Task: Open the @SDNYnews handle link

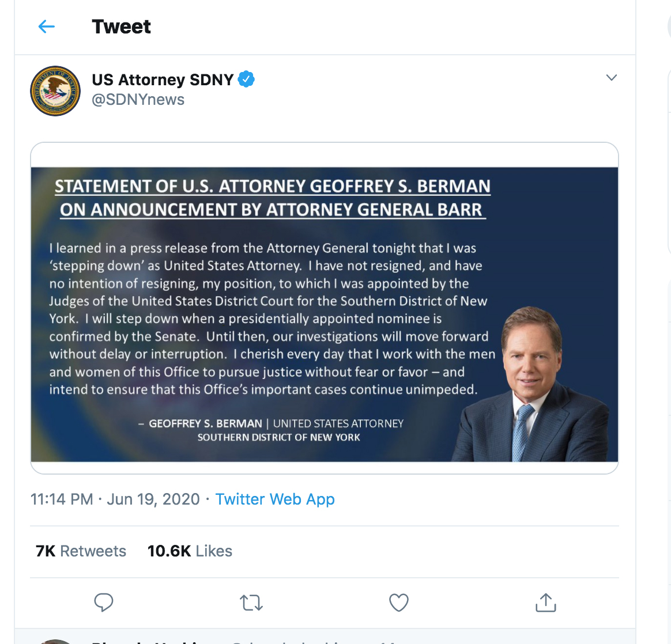Action: coord(138,100)
